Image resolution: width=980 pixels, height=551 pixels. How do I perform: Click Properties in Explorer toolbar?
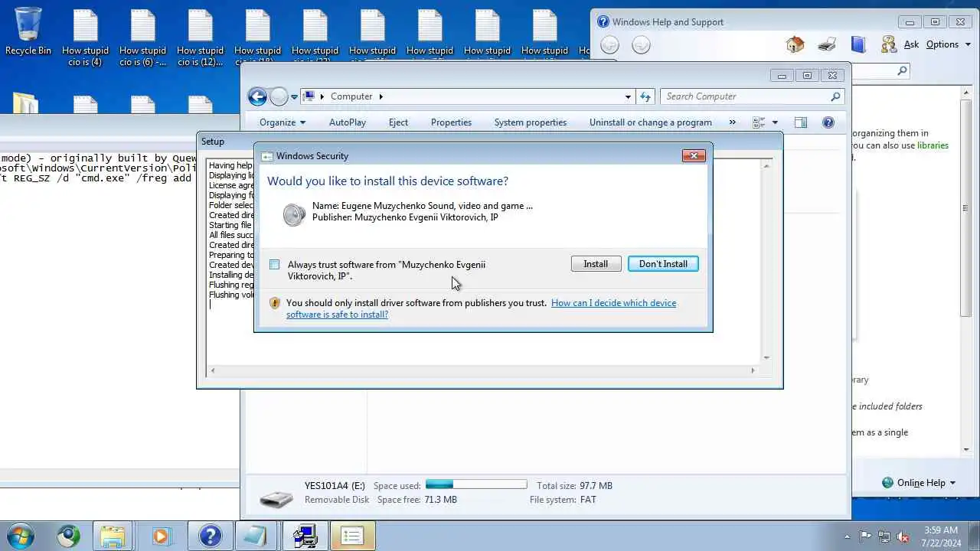coord(451,122)
